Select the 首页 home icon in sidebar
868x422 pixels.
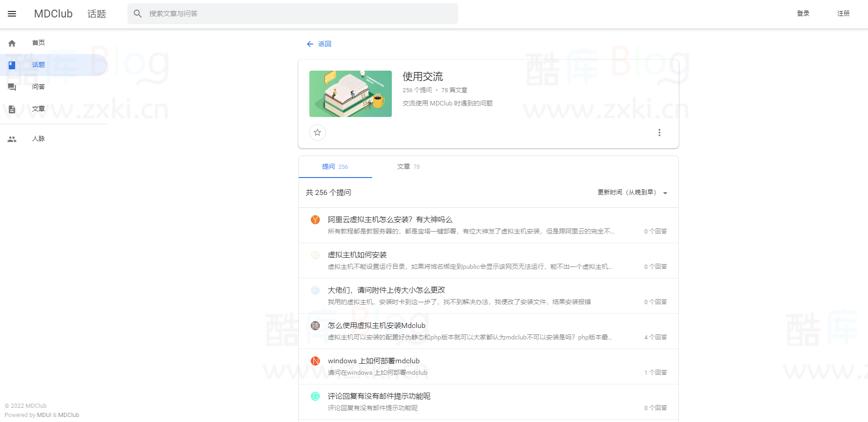pyautogui.click(x=11, y=43)
